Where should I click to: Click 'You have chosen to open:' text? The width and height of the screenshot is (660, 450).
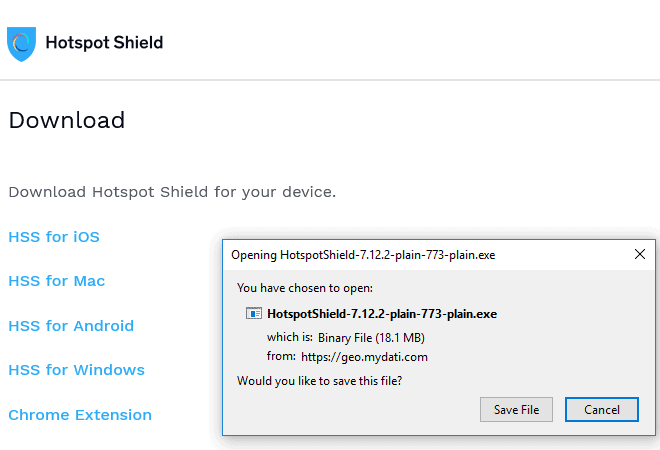coord(305,288)
